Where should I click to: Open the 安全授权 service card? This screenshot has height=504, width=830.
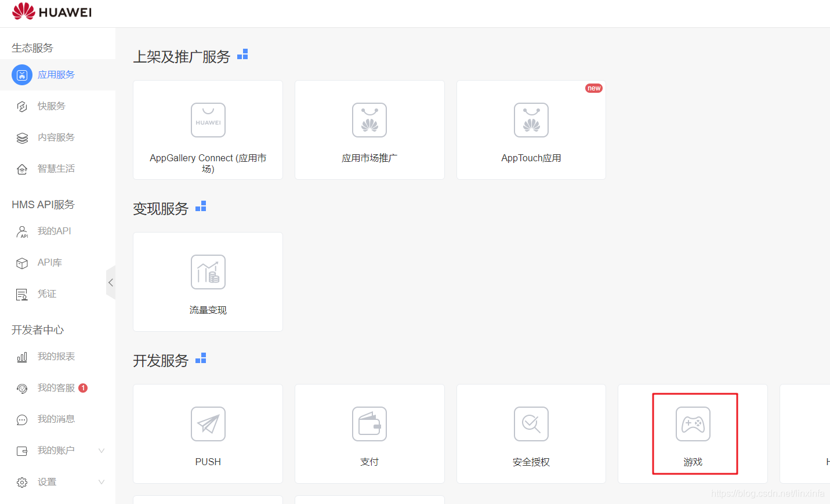click(x=531, y=434)
